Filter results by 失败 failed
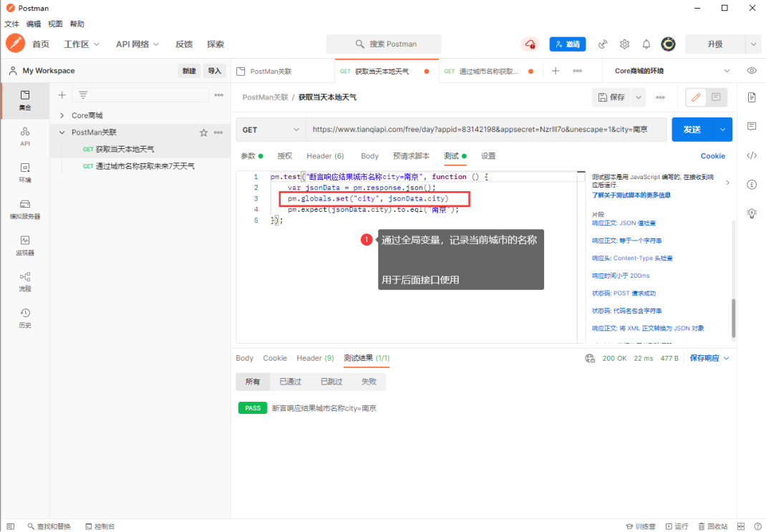 [x=369, y=382]
